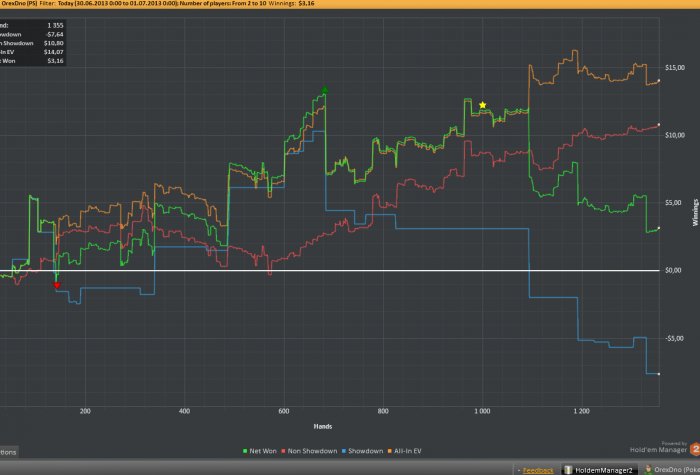Click the $10,00 axis label
700x475 pixels.
click(x=675, y=135)
